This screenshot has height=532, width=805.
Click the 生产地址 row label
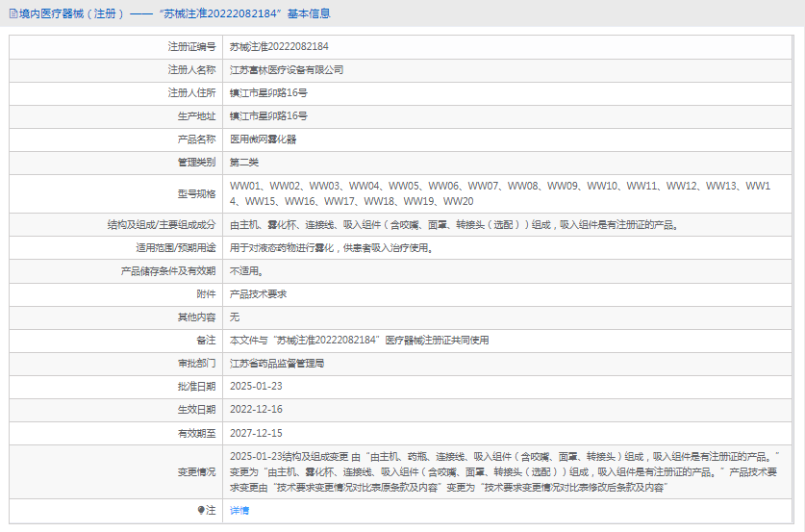(196, 116)
